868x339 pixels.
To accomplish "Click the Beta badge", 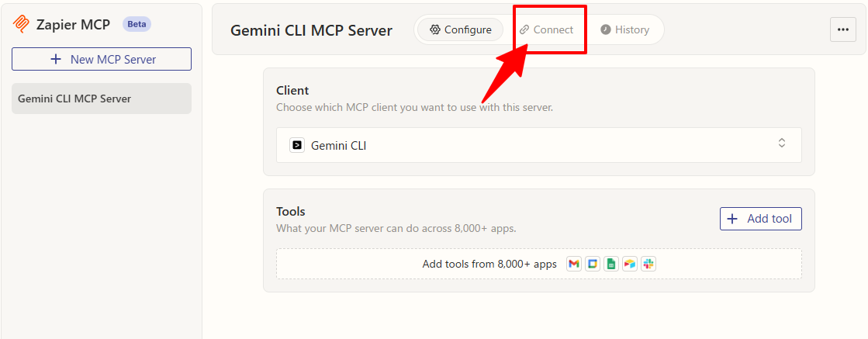I will click(137, 24).
